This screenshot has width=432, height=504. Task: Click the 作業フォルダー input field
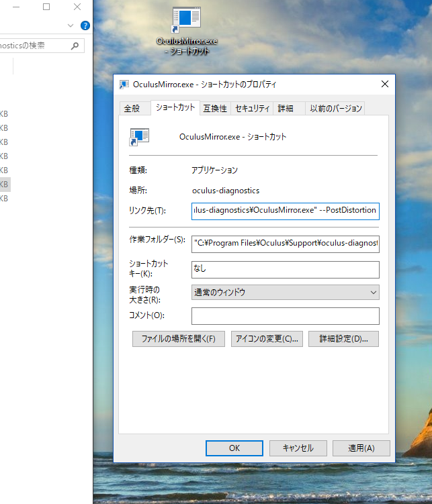pos(286,244)
